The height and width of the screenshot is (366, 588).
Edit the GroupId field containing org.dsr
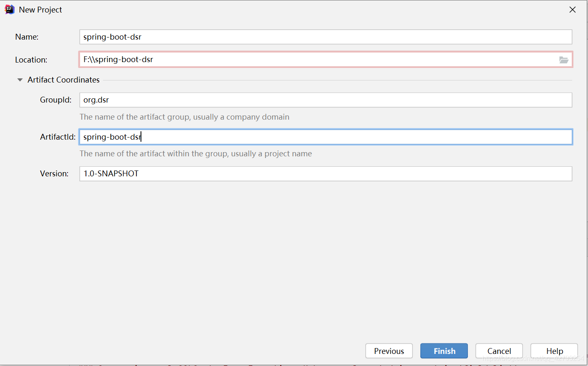326,100
